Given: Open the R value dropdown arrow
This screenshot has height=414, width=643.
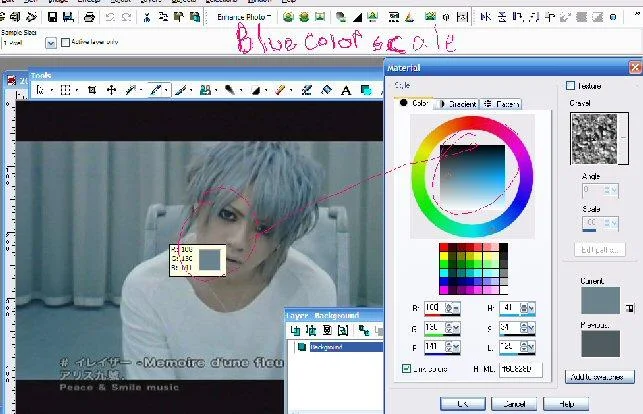Looking at the screenshot, I should 456,308.
